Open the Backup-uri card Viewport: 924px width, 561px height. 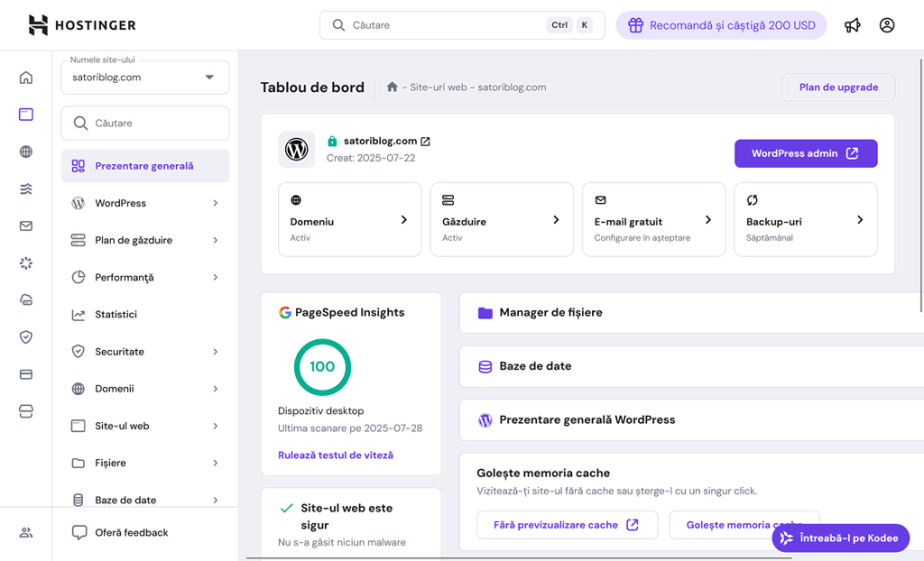(806, 219)
